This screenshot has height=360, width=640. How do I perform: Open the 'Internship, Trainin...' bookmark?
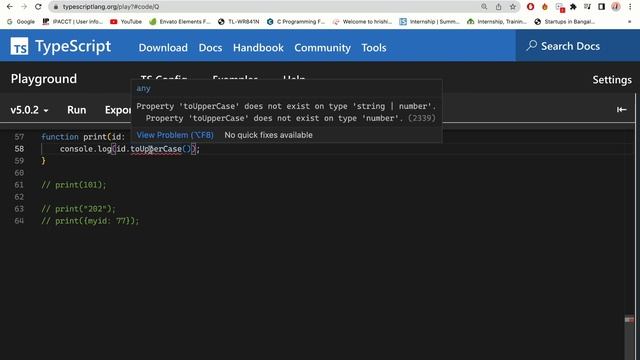(x=497, y=22)
